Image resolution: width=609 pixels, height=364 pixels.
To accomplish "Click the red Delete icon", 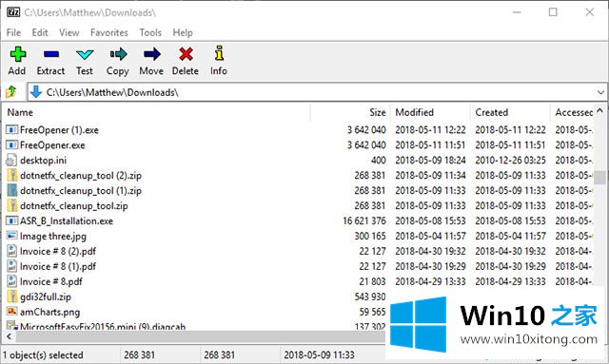I will 186,54.
